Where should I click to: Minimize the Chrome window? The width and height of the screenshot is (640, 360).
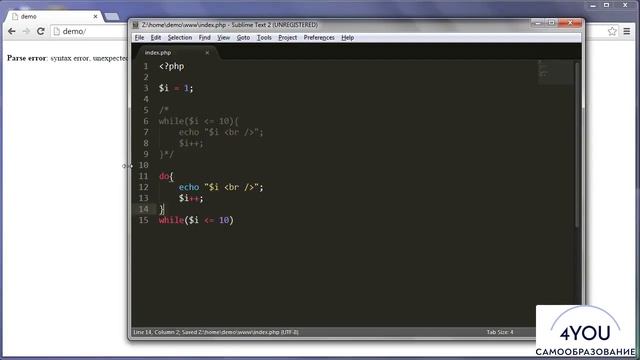[x=593, y=5]
